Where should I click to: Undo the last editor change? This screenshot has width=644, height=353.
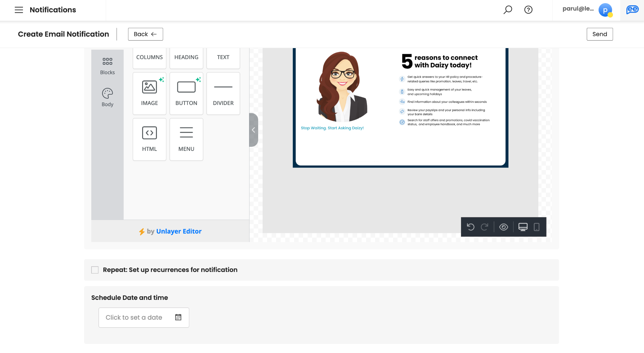click(470, 227)
